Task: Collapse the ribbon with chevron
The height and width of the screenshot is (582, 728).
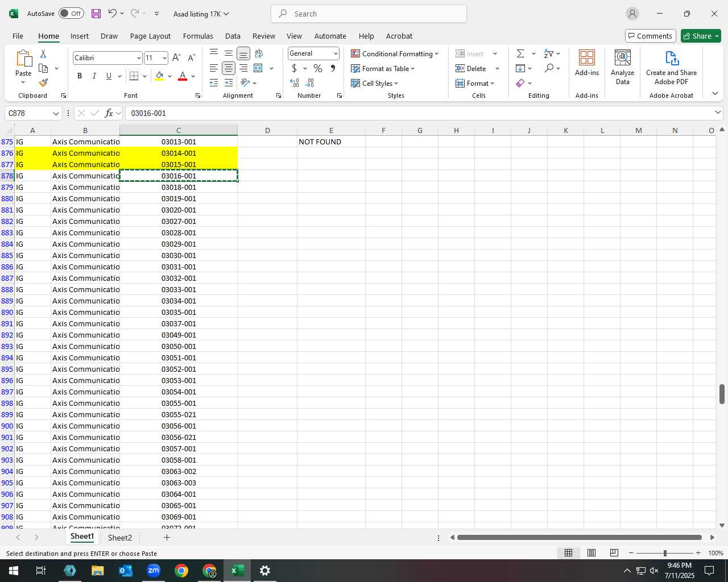Action: click(x=715, y=94)
